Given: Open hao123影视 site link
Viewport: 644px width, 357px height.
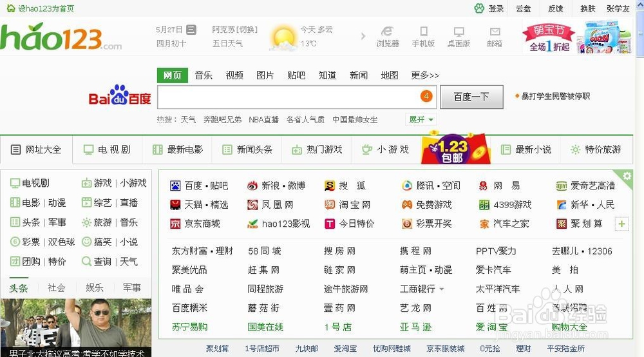Looking at the screenshot, I should pos(278,224).
